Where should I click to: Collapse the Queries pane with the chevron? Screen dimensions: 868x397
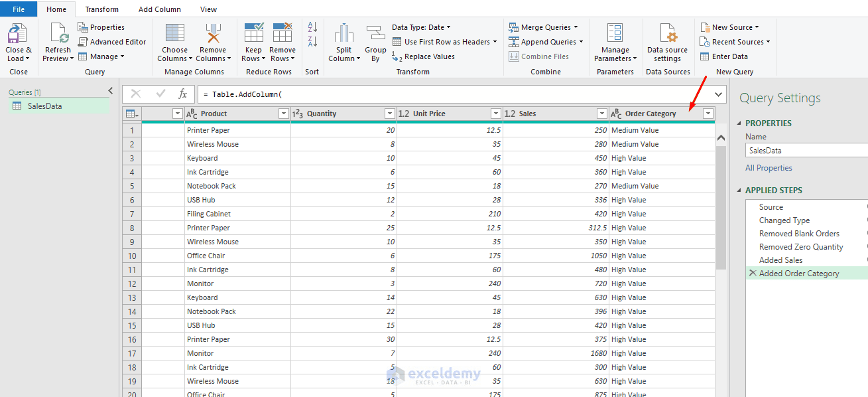click(111, 91)
